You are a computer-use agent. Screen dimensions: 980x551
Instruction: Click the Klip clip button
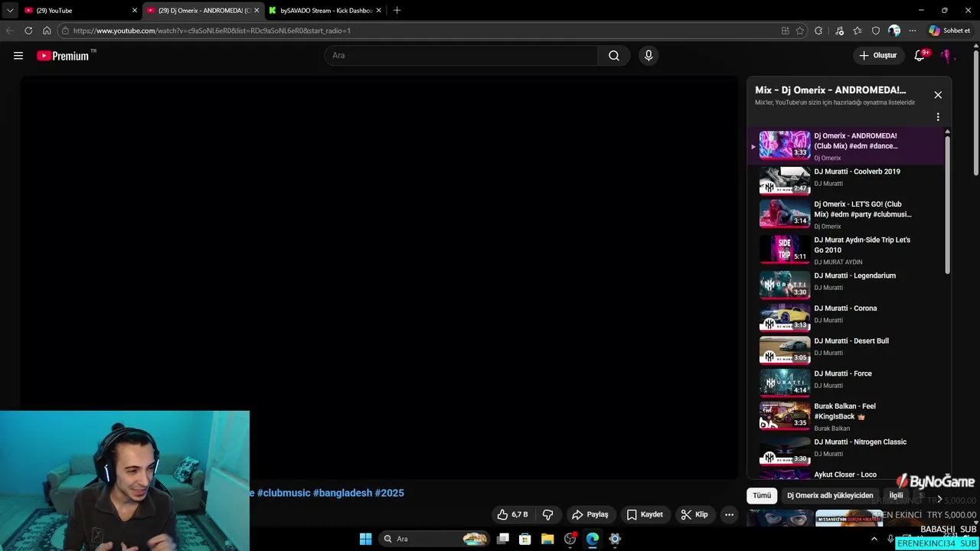694,514
